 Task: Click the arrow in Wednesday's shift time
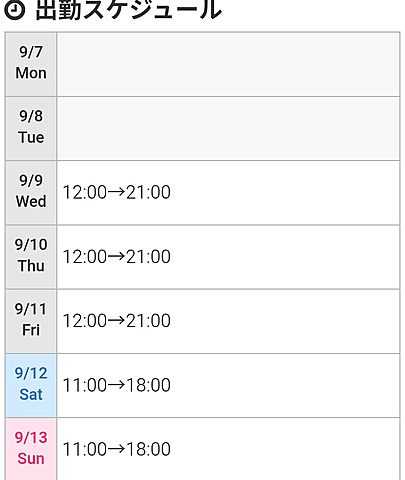point(116,192)
